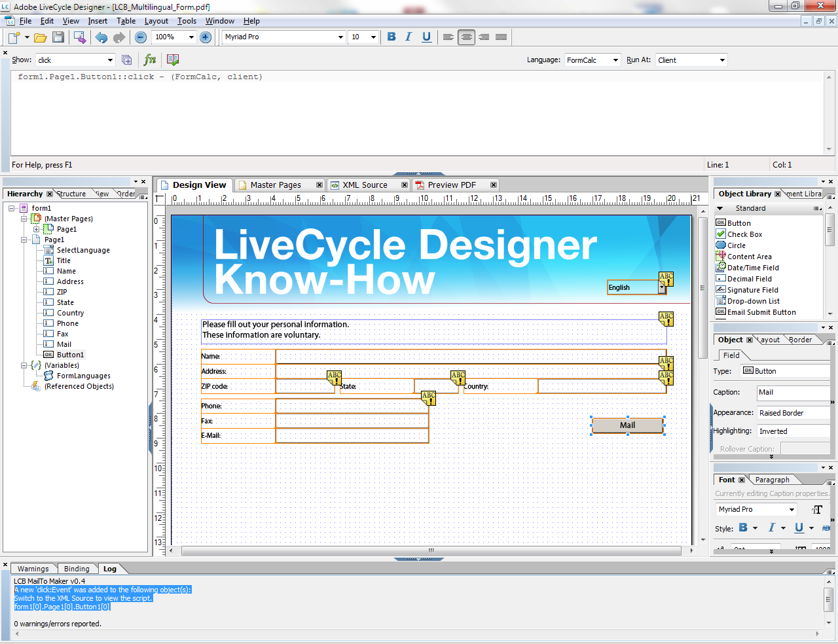The image size is (838, 644).
Task: Open a file with the folder icon
Action: [x=40, y=37]
